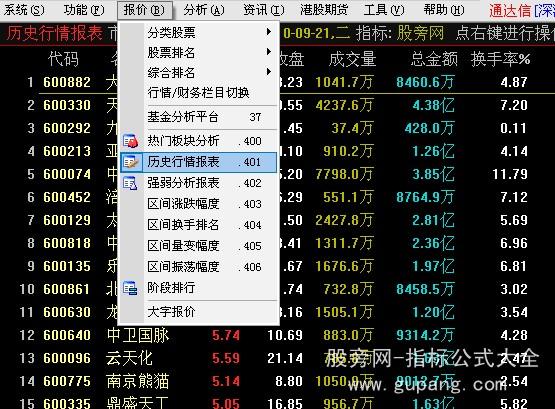Choose 区间量变幅度 menu entry
Screen dimensions: 555x409
pos(198,246)
